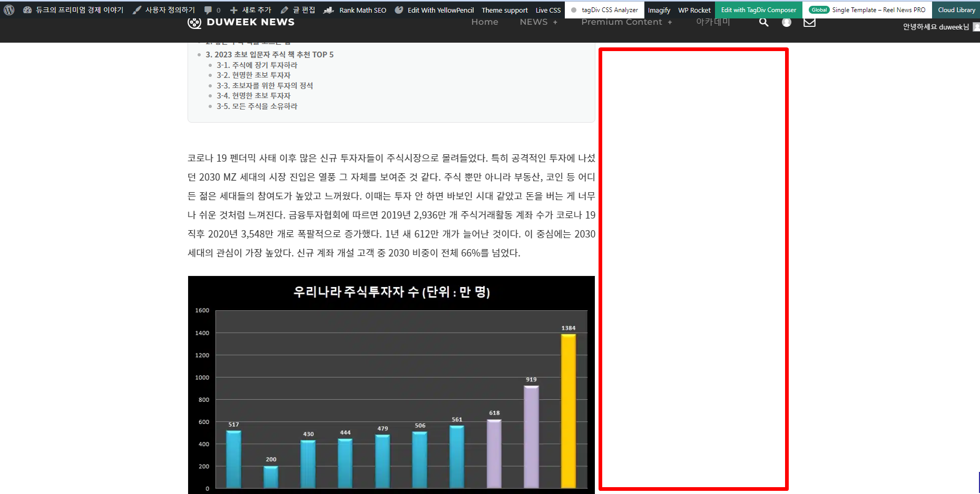The image size is (980, 494).
Task: Click Edit with TagDiv Composer
Action: pyautogui.click(x=759, y=10)
